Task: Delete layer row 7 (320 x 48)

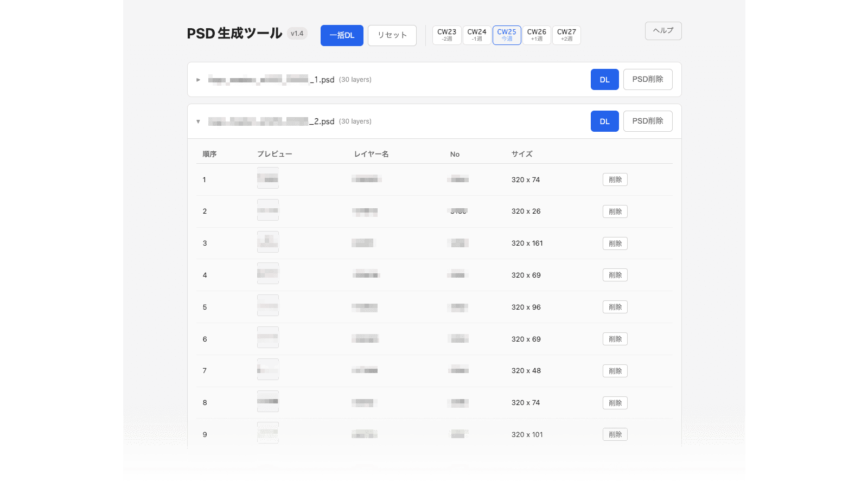Action: 615,371
